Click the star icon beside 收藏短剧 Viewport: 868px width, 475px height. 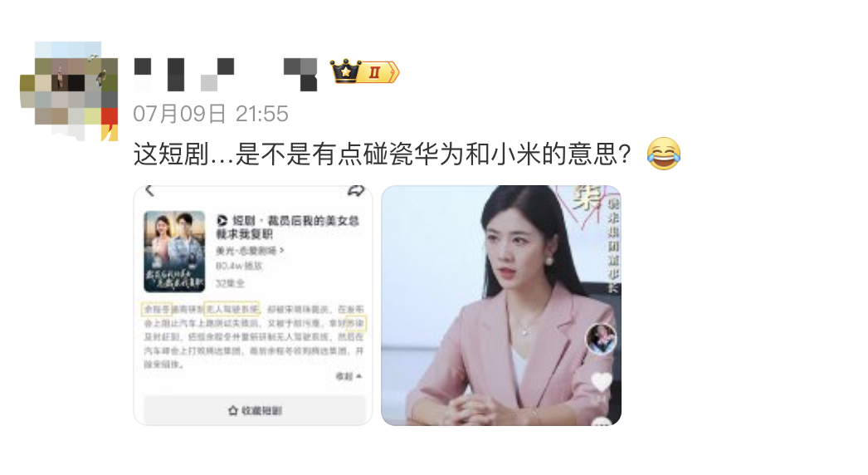click(233, 411)
